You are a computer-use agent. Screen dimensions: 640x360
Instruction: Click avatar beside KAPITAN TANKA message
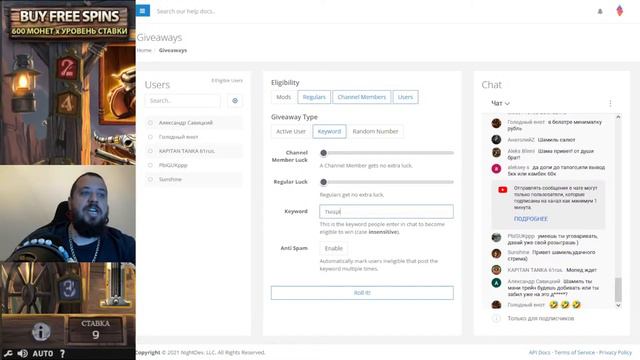tap(496, 270)
